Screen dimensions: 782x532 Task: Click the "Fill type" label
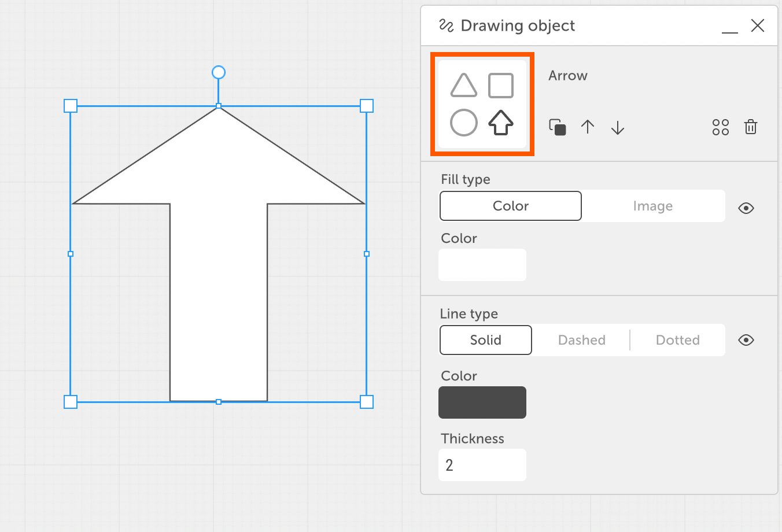coord(466,179)
